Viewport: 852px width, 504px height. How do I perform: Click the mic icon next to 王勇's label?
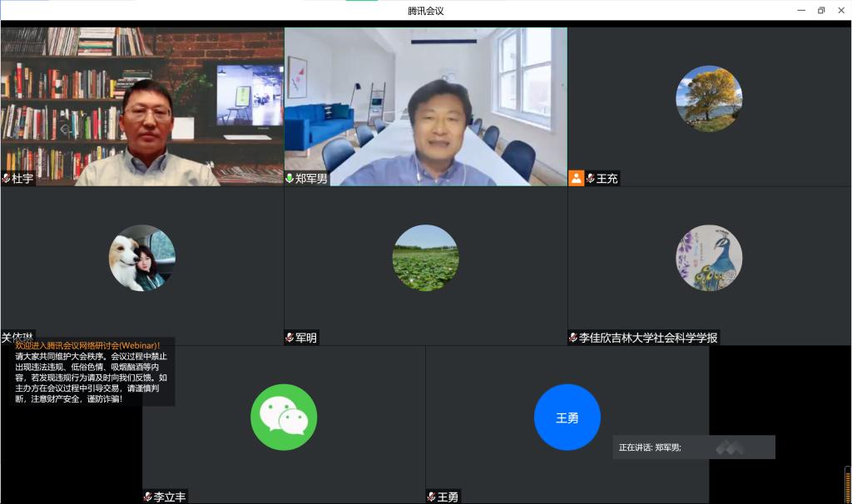click(432, 497)
